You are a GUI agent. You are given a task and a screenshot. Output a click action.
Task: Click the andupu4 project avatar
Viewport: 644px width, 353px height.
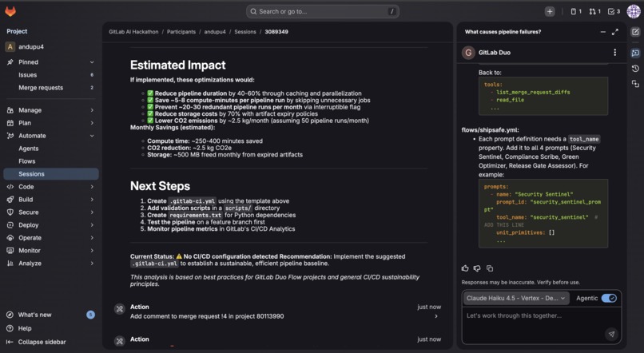tap(10, 47)
